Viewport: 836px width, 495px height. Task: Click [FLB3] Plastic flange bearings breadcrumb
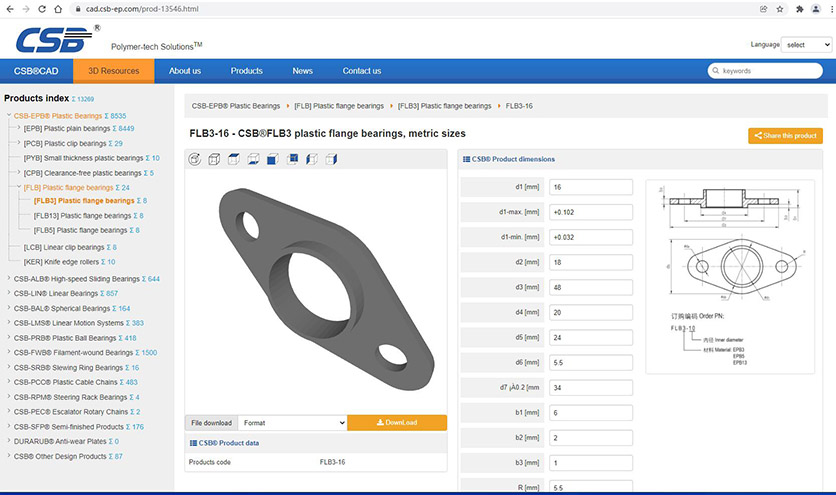click(x=445, y=106)
